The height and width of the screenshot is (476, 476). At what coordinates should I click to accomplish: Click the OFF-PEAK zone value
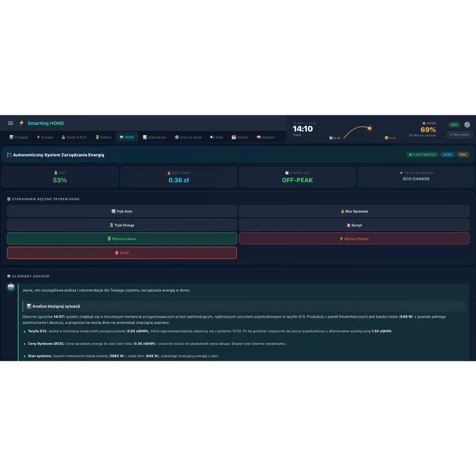[x=297, y=180]
